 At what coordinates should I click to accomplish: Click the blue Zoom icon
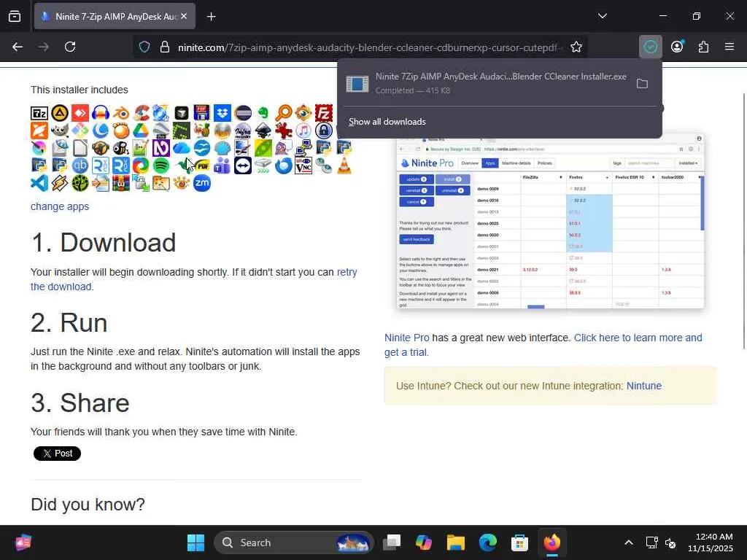202,183
